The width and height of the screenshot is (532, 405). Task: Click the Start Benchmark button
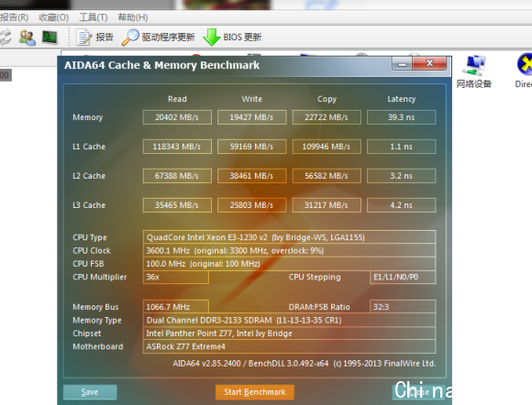click(x=255, y=392)
